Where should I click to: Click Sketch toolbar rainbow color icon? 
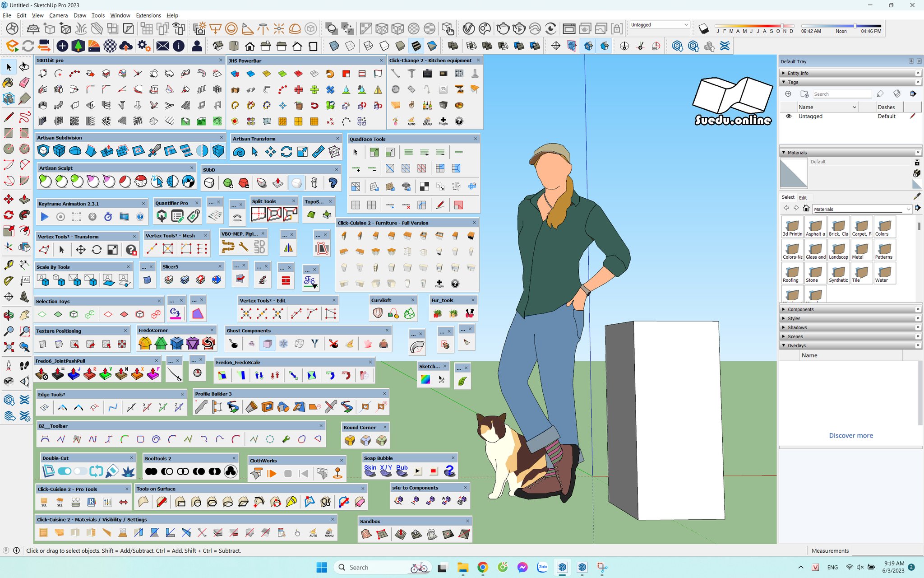pos(425,379)
